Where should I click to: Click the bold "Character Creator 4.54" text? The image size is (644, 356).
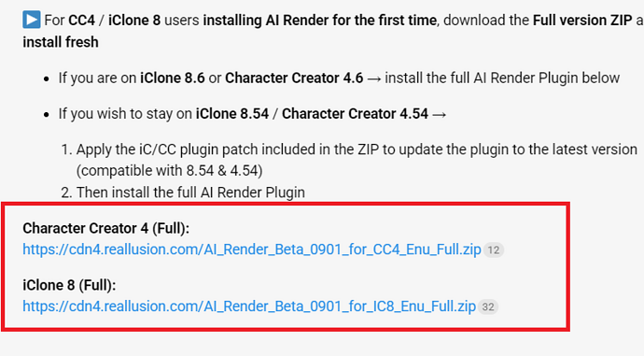point(355,113)
